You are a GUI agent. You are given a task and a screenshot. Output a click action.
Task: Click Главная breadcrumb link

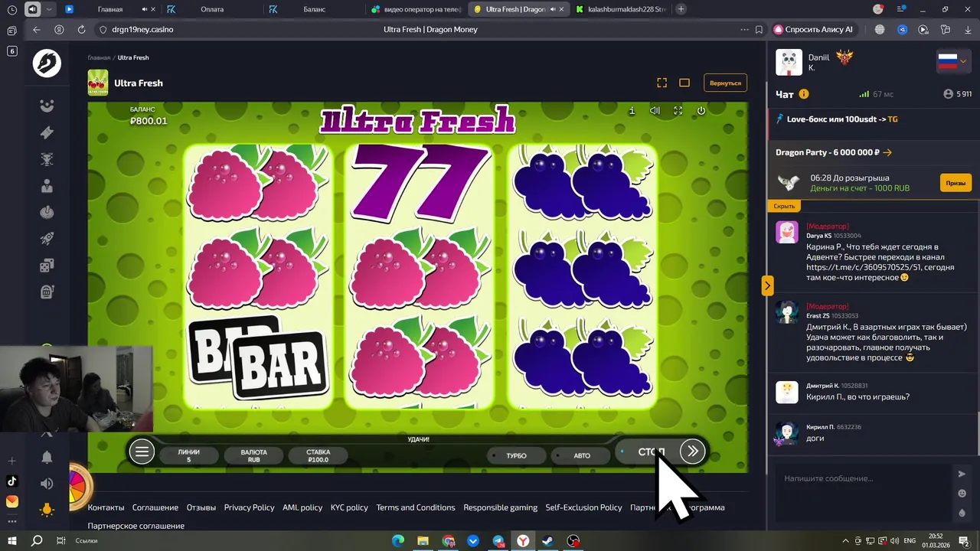coord(99,57)
